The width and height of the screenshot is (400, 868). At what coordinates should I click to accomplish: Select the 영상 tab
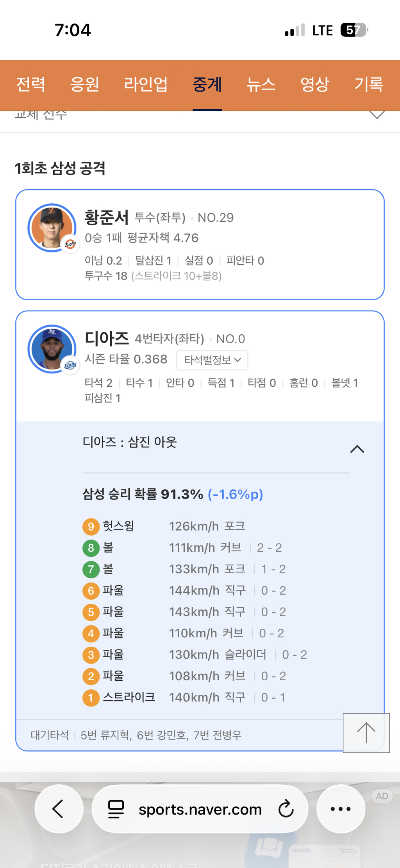pyautogui.click(x=314, y=84)
